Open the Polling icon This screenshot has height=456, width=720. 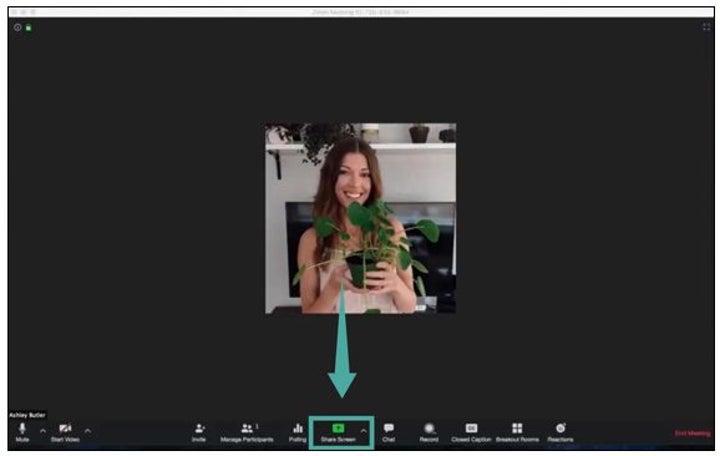[297, 430]
